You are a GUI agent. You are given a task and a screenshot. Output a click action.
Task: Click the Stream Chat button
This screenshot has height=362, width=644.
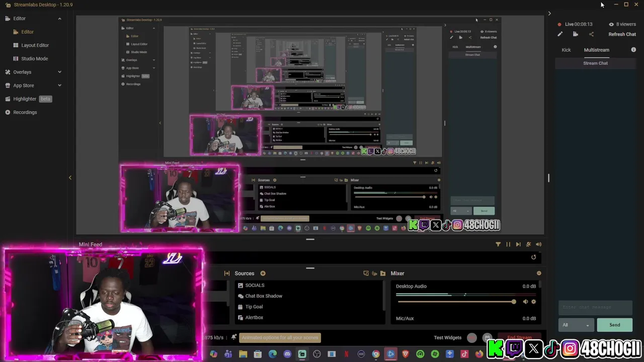596,63
